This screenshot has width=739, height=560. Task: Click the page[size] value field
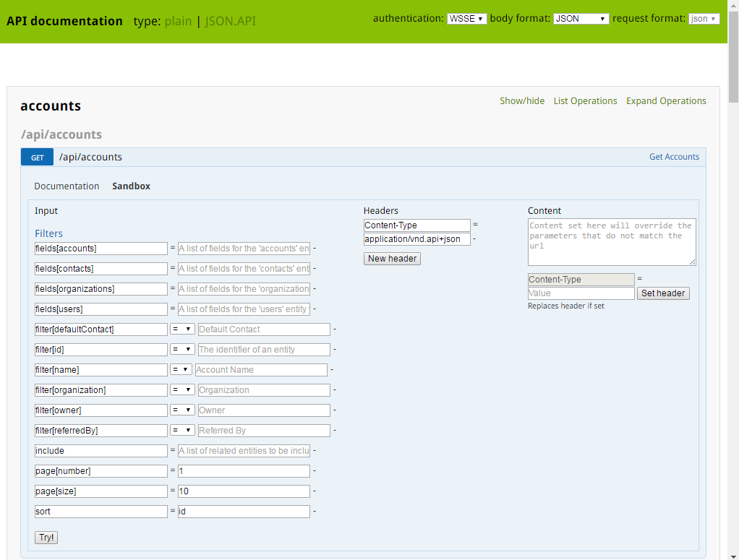244,491
